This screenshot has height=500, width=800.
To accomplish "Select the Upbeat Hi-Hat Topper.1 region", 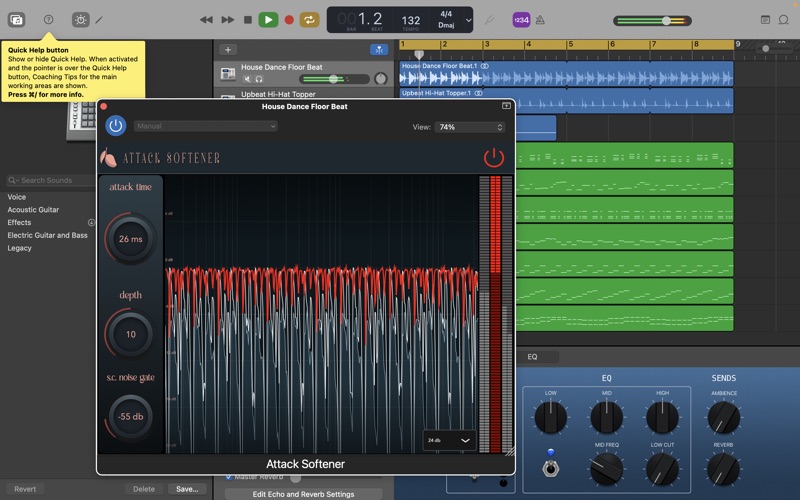I will pos(566,101).
